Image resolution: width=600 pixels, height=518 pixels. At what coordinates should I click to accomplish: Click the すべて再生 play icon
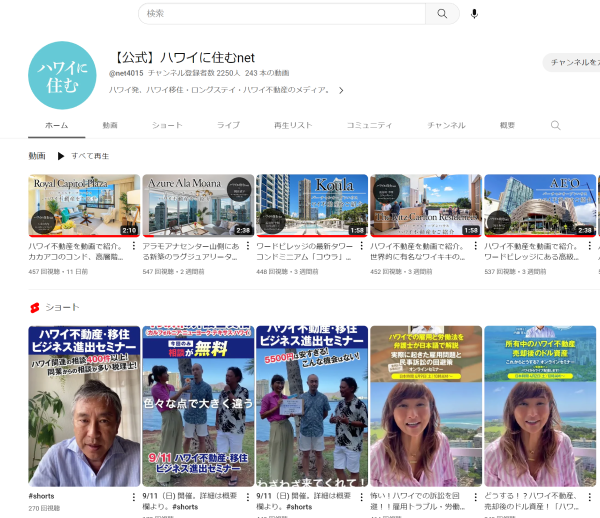pyautogui.click(x=60, y=156)
